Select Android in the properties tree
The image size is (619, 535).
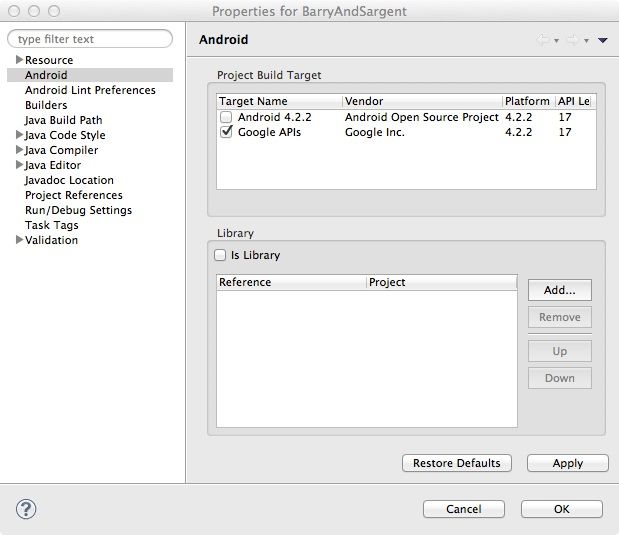point(90,75)
